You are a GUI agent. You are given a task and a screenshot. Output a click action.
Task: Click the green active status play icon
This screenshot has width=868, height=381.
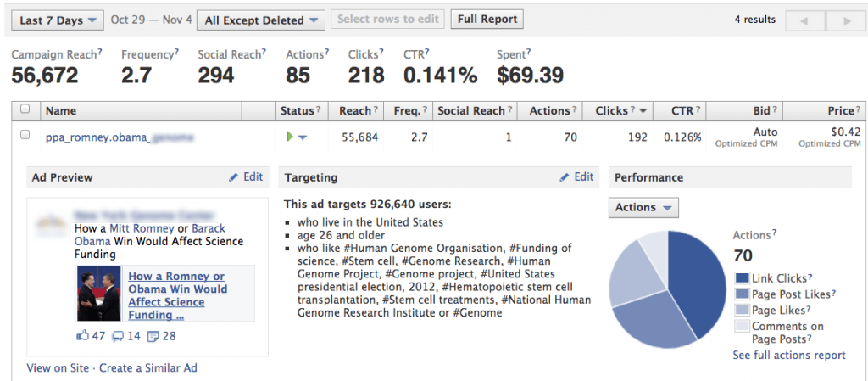pyautogui.click(x=289, y=137)
